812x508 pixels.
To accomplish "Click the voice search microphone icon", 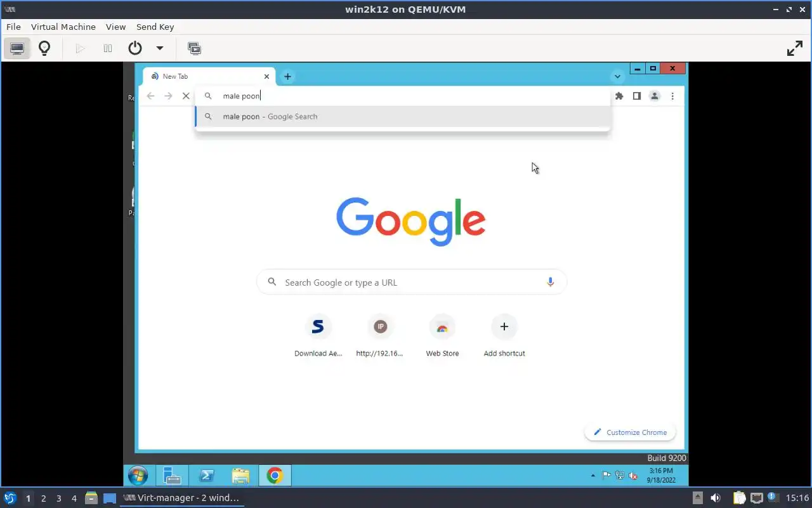I will pos(551,282).
